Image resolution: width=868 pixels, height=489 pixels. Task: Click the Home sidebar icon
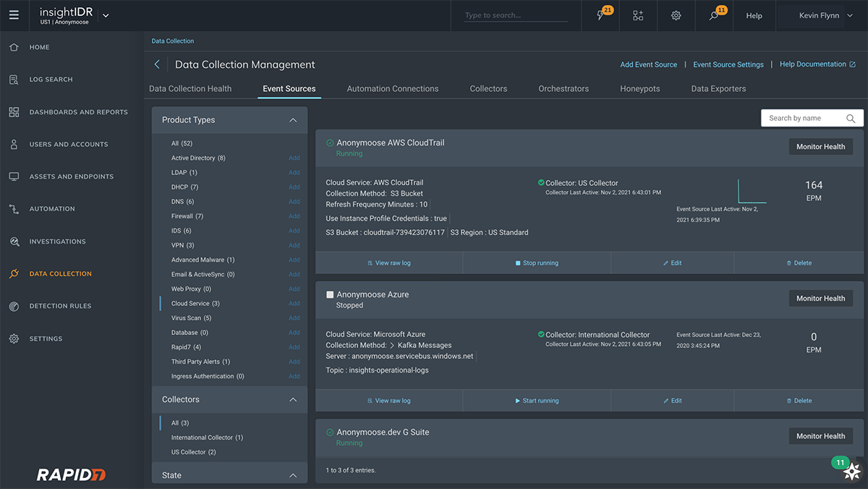(x=14, y=47)
